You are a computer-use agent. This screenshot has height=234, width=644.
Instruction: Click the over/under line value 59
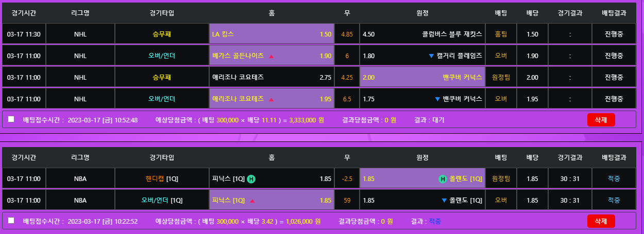point(347,201)
